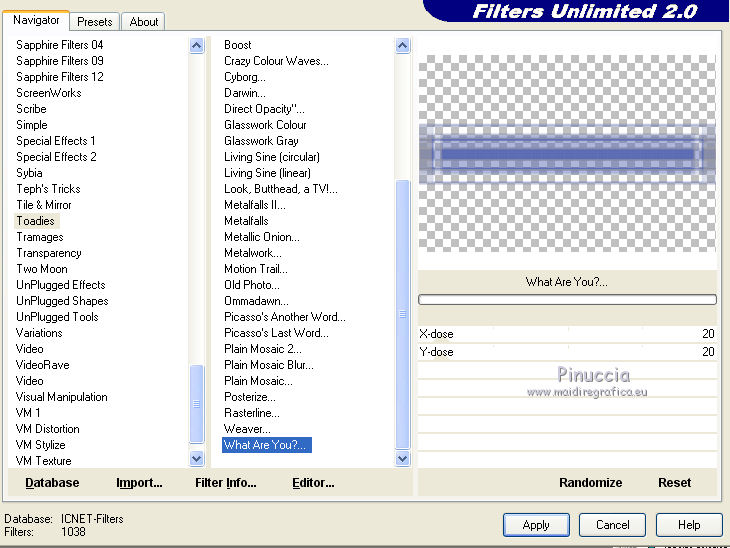
Task: Select Transparency category
Action: (49, 253)
